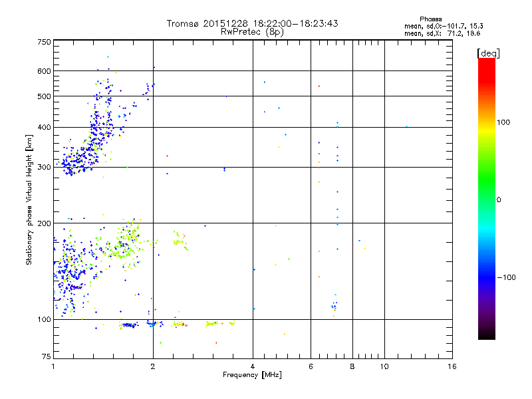Click x-axis tick label '6'

click(x=311, y=366)
